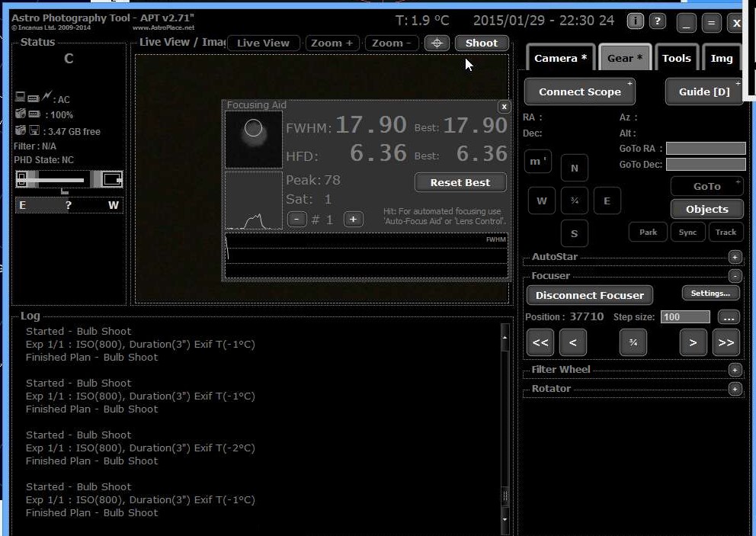
Task: Open the Objects browser
Action: (706, 209)
